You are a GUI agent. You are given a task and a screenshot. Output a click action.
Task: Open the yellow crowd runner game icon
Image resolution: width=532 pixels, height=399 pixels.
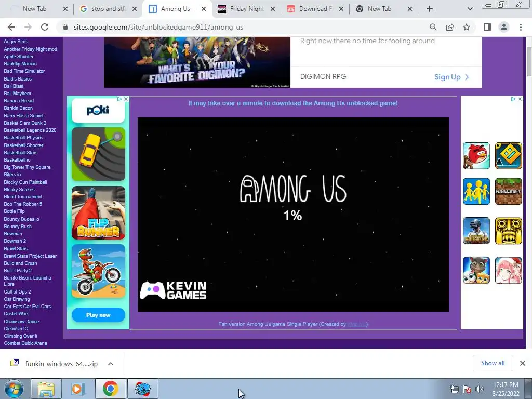click(x=476, y=191)
